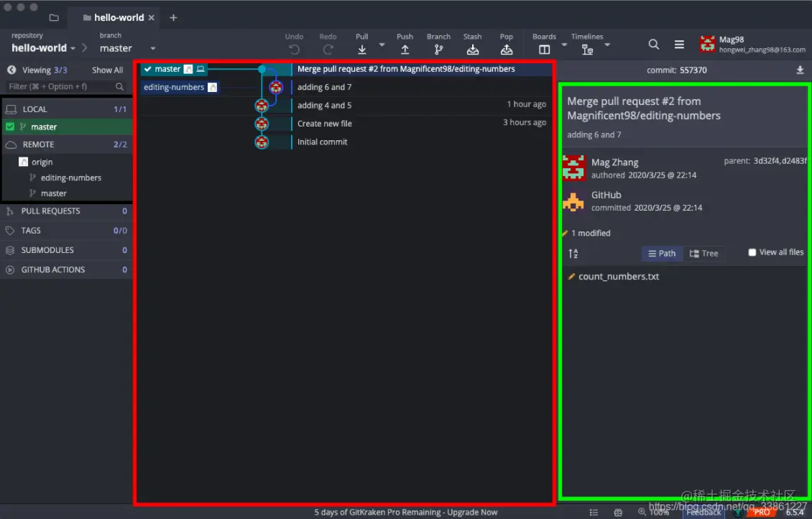Click the Redo toolbar icon

point(328,50)
